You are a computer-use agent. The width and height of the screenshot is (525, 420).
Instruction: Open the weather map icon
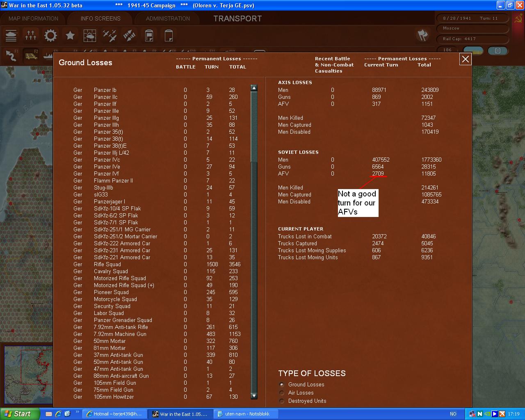coord(90,36)
